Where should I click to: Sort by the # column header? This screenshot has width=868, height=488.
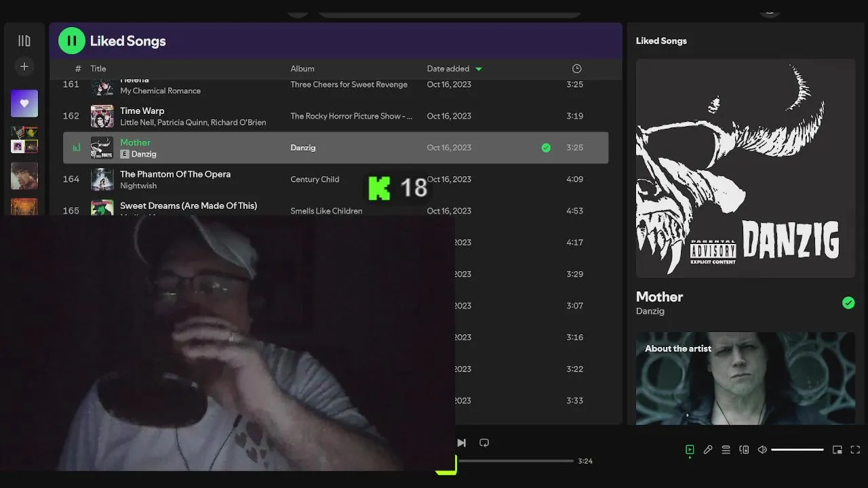[78, 68]
